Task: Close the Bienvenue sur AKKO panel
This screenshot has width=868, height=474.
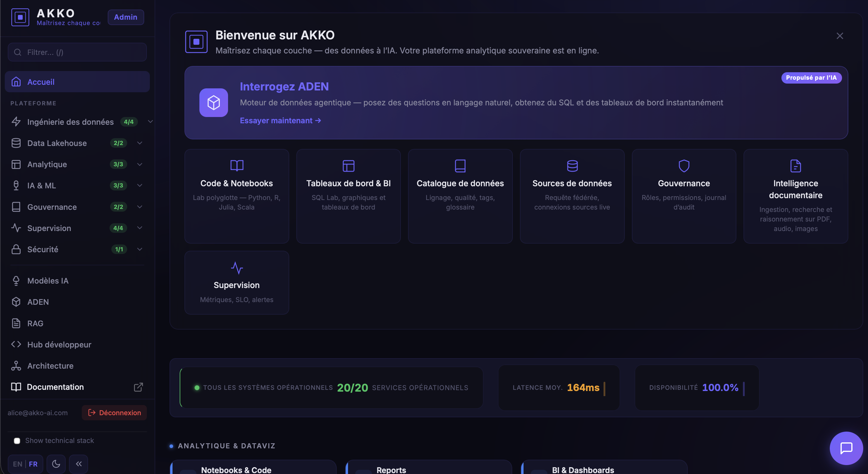Action: 840,36
